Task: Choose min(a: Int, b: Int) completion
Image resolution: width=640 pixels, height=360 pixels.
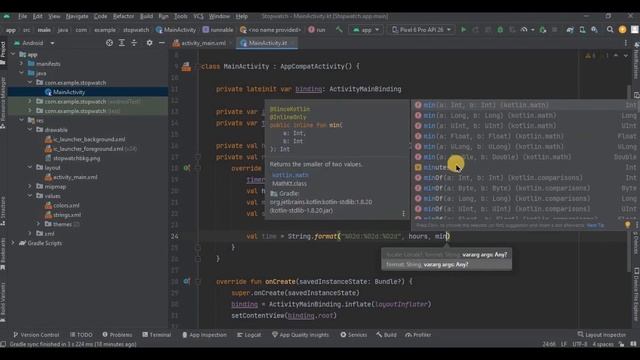Action: [x=525, y=105]
